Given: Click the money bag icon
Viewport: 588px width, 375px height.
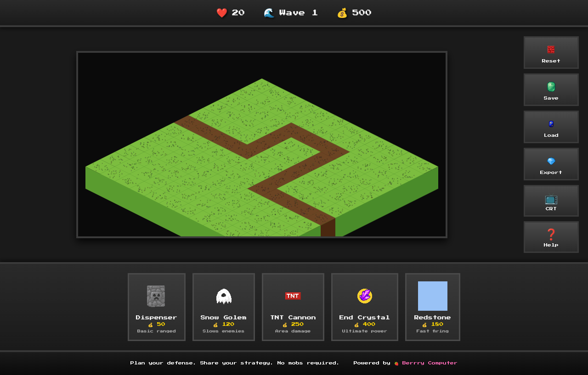Looking at the screenshot, I should click(x=342, y=12).
